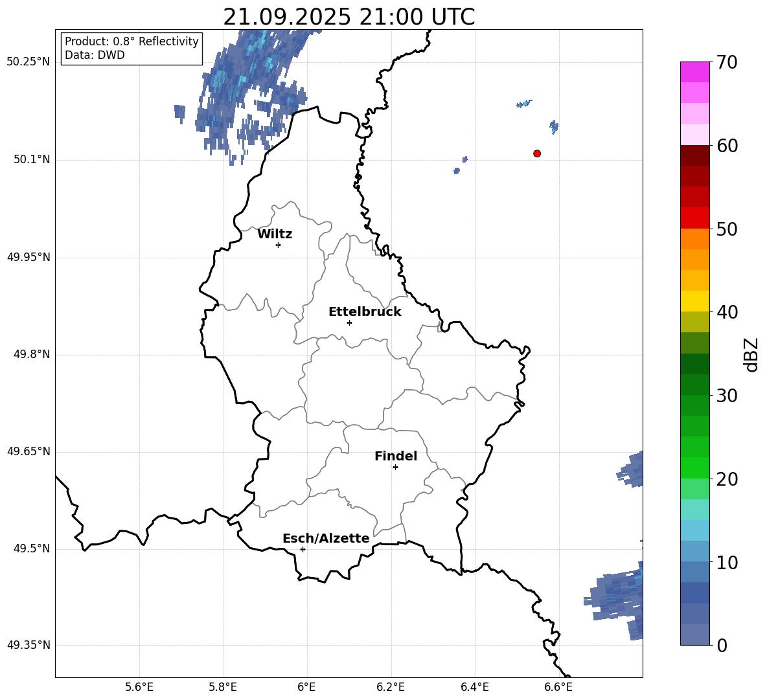
Task: Click the yellow colorbar swatch at 40
Action: 695,301
